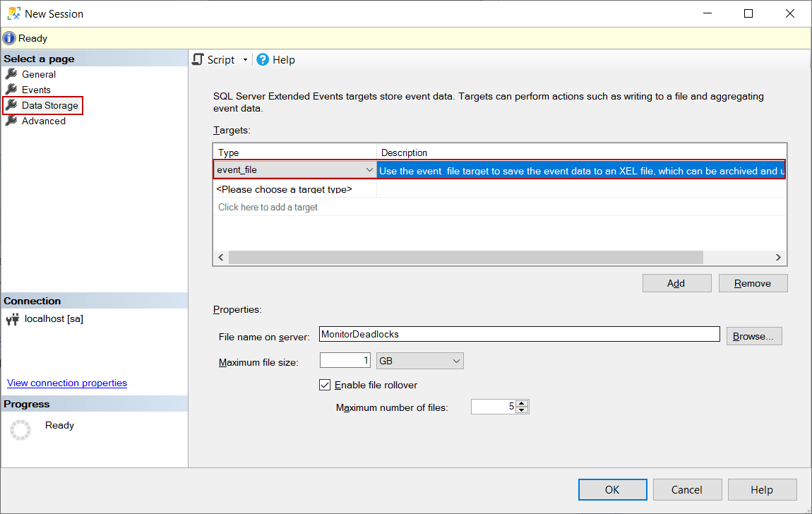Click the General page wrench icon
The width and height of the screenshot is (812, 514).
[x=13, y=74]
